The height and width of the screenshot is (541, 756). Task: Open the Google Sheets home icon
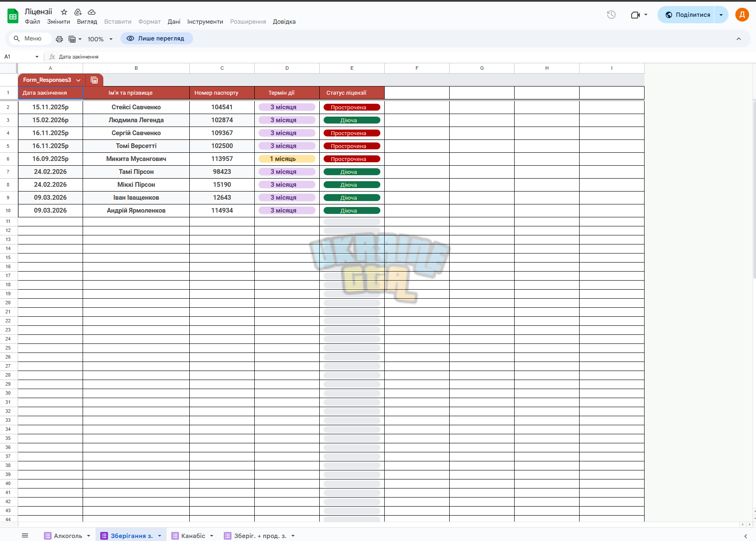click(x=13, y=16)
